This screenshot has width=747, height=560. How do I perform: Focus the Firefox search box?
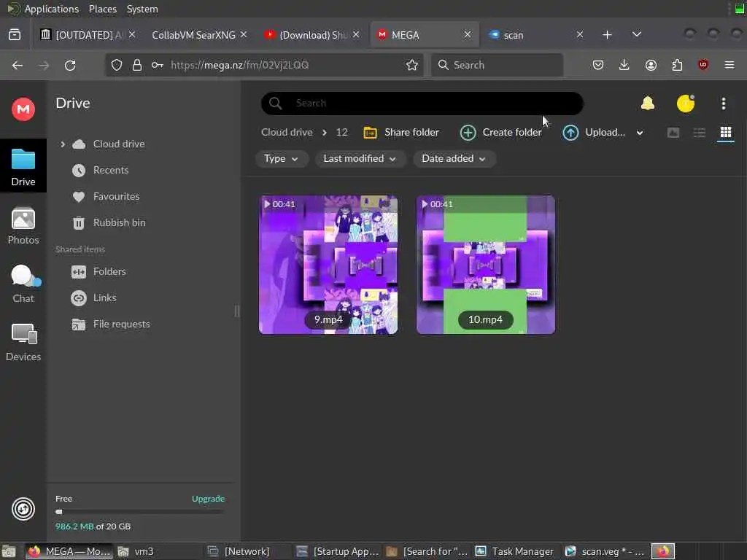pos(497,65)
